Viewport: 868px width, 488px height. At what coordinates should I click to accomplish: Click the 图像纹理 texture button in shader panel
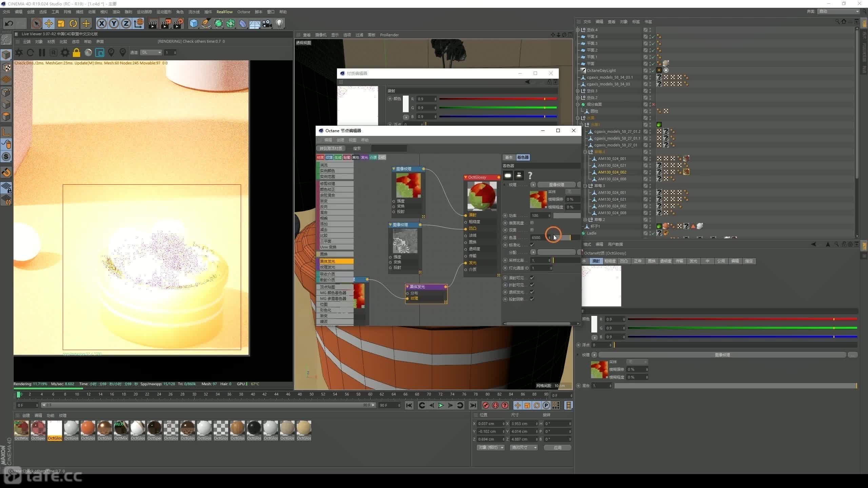tap(557, 185)
